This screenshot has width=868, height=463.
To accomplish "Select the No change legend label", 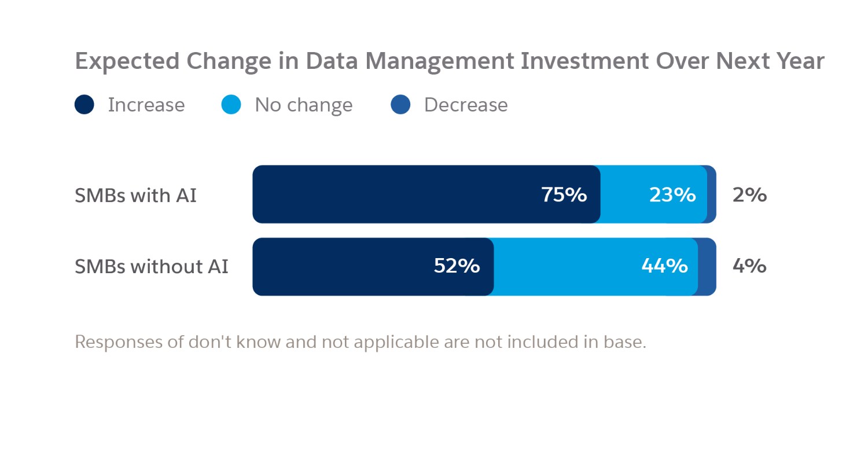I will [x=303, y=105].
